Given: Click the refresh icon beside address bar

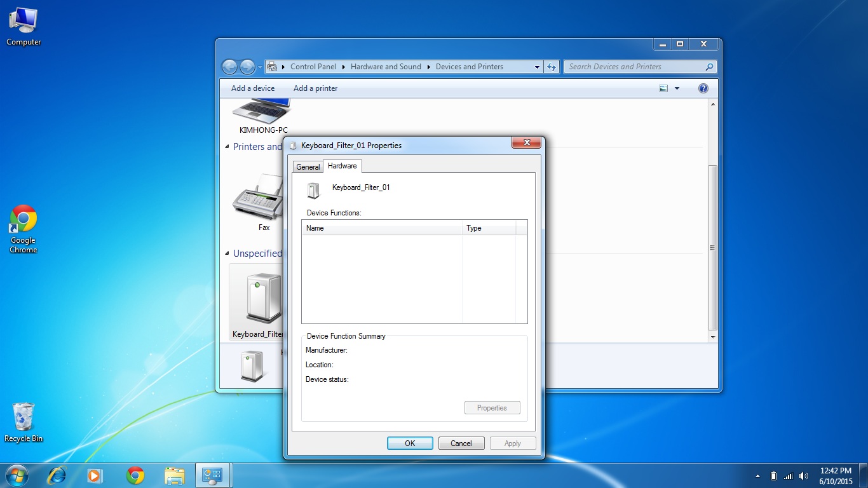Looking at the screenshot, I should pos(552,67).
